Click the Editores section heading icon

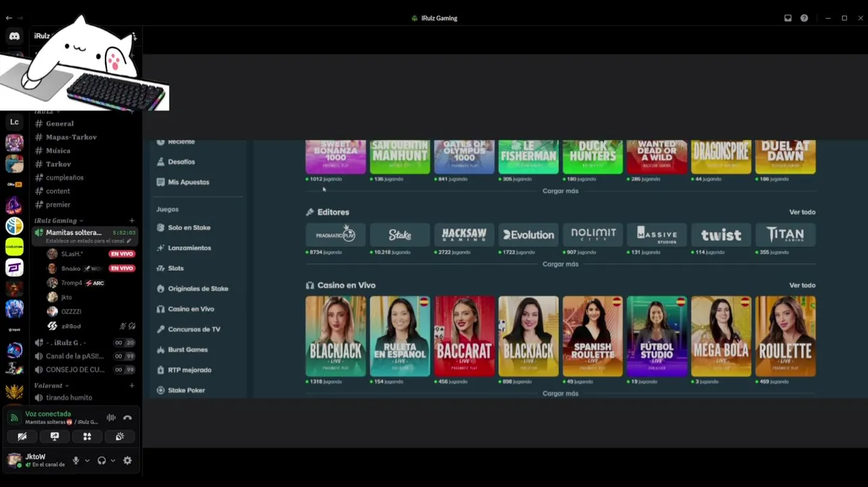pos(310,212)
